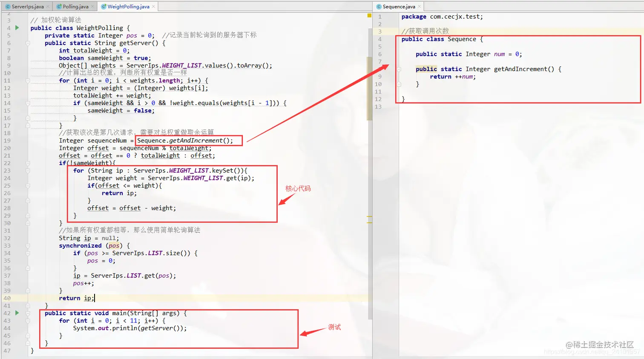Screen dimensions: 644x359
Task: Click the fold end marker at line 30
Action: pos(28,223)
